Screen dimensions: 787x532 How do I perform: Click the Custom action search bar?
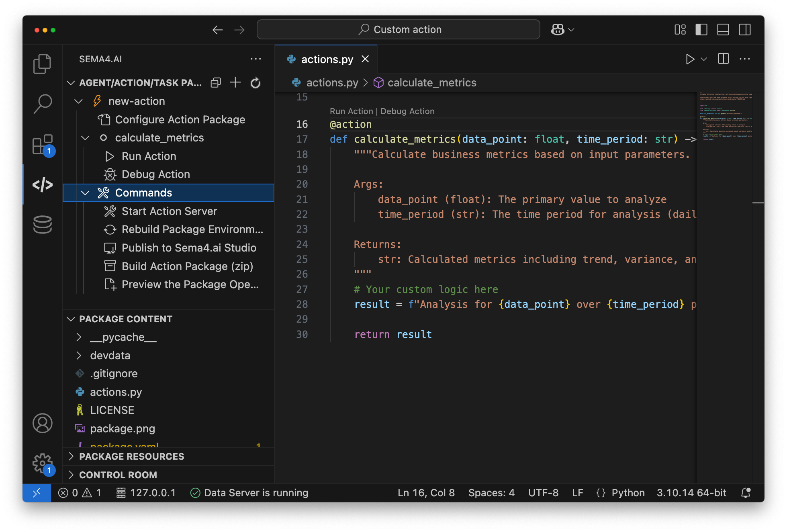pyautogui.click(x=398, y=29)
